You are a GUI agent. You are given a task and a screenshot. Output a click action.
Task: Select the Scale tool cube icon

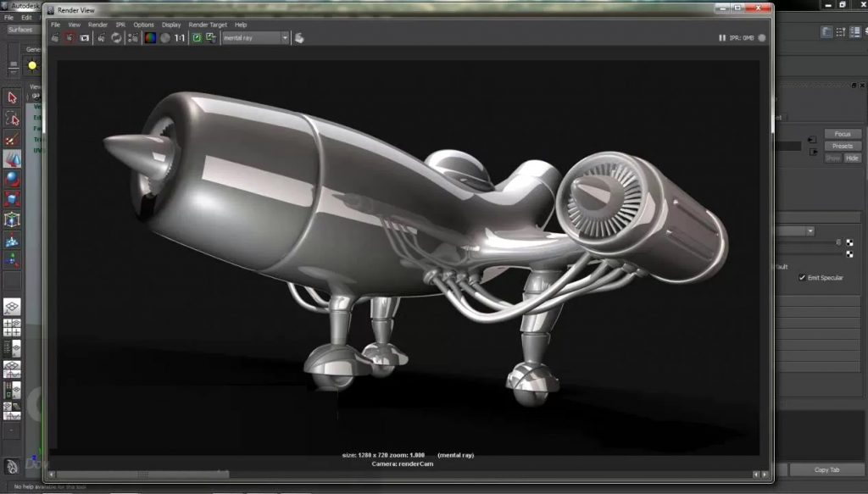[12, 199]
